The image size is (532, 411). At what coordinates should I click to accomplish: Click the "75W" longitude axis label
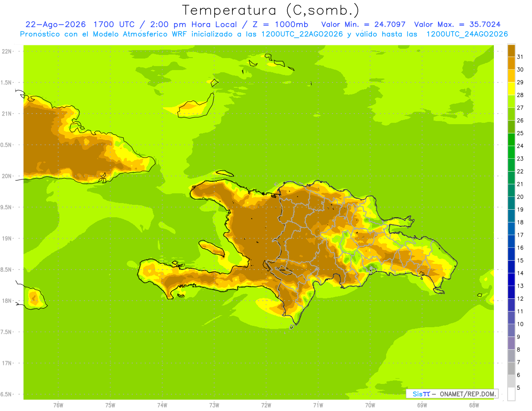(110, 405)
